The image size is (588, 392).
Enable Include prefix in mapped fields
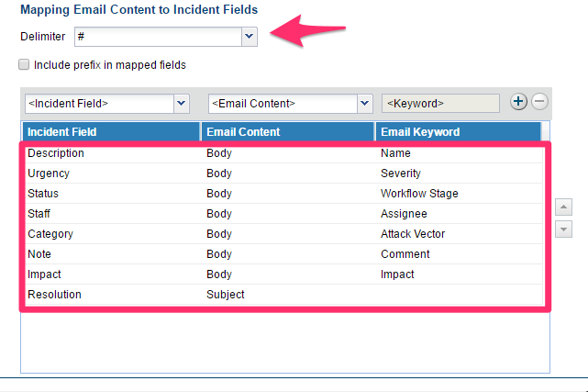click(23, 65)
